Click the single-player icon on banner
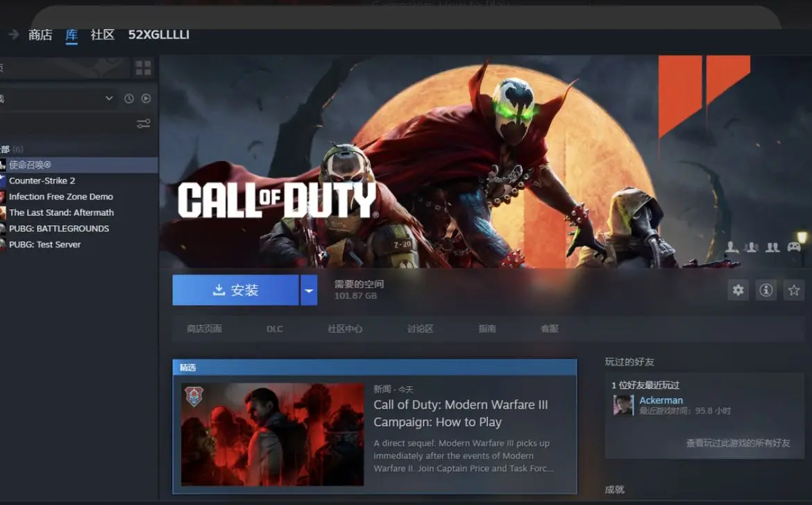812x505 pixels. 731,247
